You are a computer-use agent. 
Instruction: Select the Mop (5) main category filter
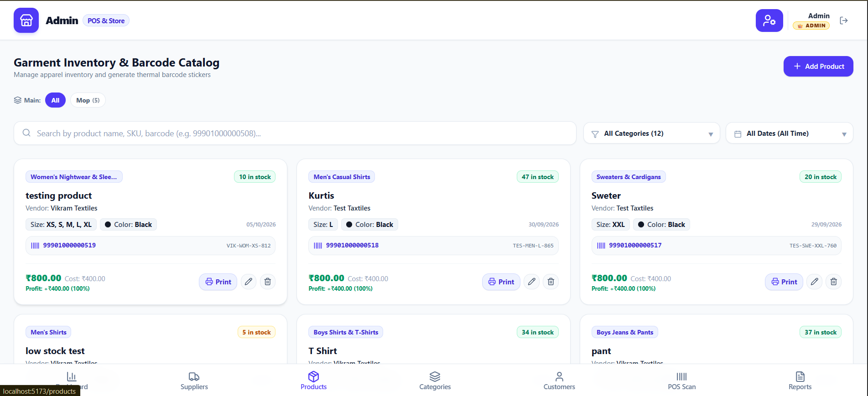coord(88,100)
